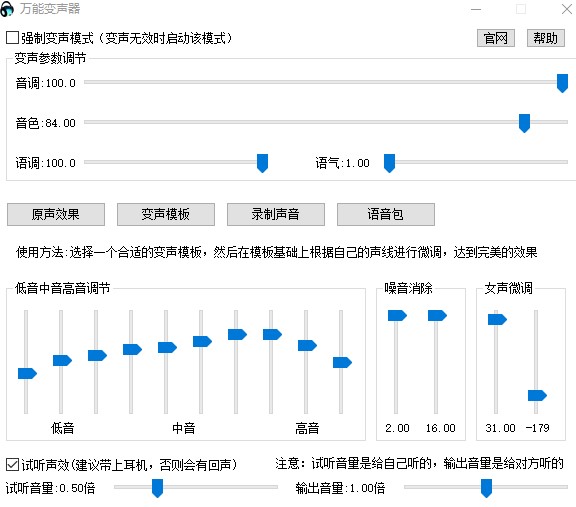The image size is (576, 507).
Task: Click the fourth equalizer band slider thumb
Action: click(x=132, y=349)
